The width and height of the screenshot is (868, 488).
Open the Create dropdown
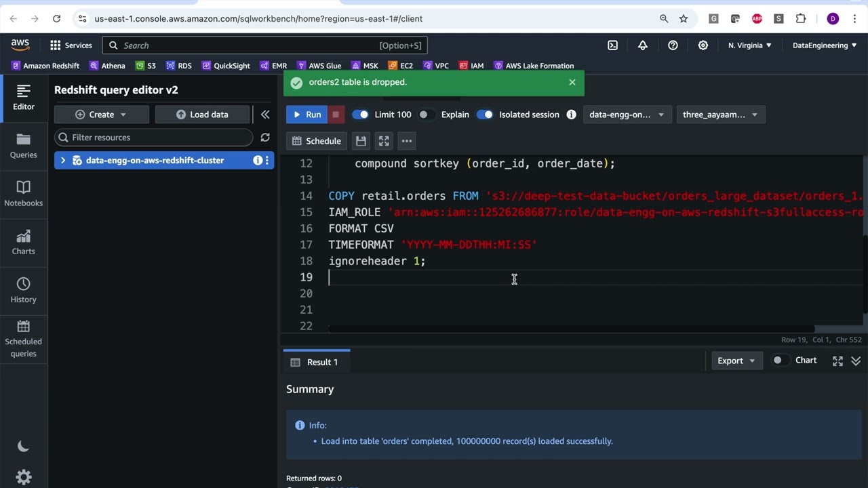pos(101,115)
